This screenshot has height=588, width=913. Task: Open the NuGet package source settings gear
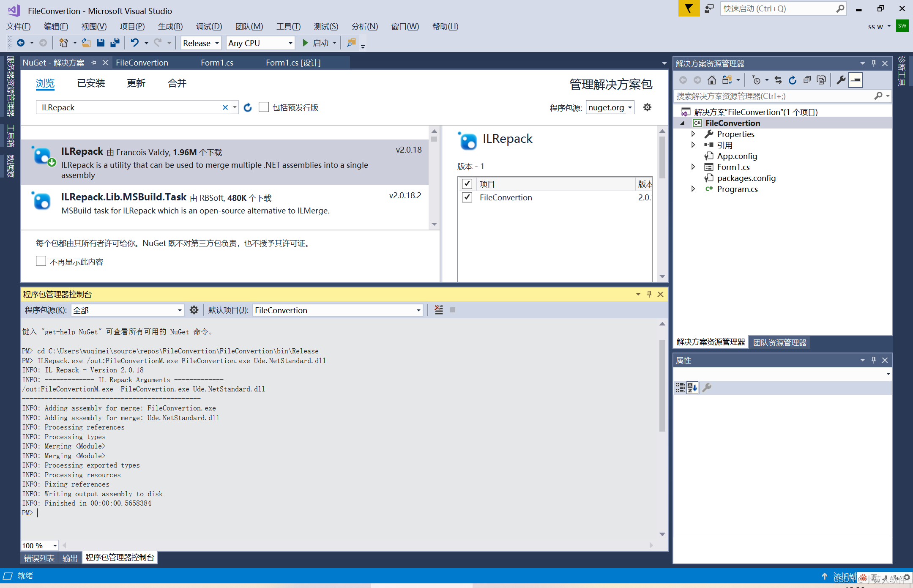click(x=647, y=107)
